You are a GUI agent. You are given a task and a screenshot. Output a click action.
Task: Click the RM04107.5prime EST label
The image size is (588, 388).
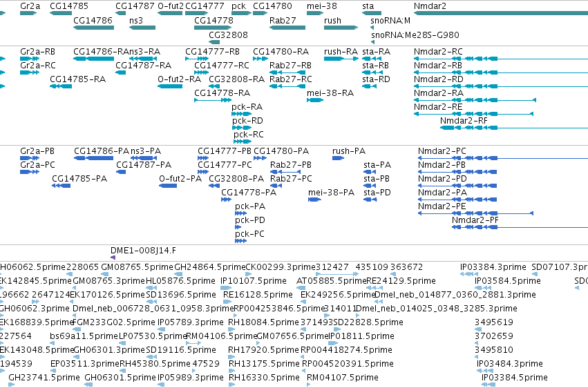343,378
